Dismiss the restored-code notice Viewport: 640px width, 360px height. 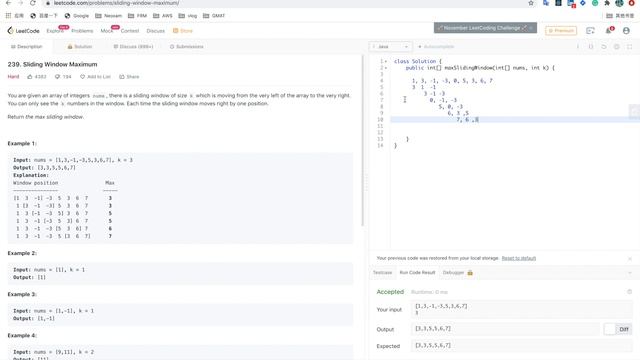click(x=630, y=259)
